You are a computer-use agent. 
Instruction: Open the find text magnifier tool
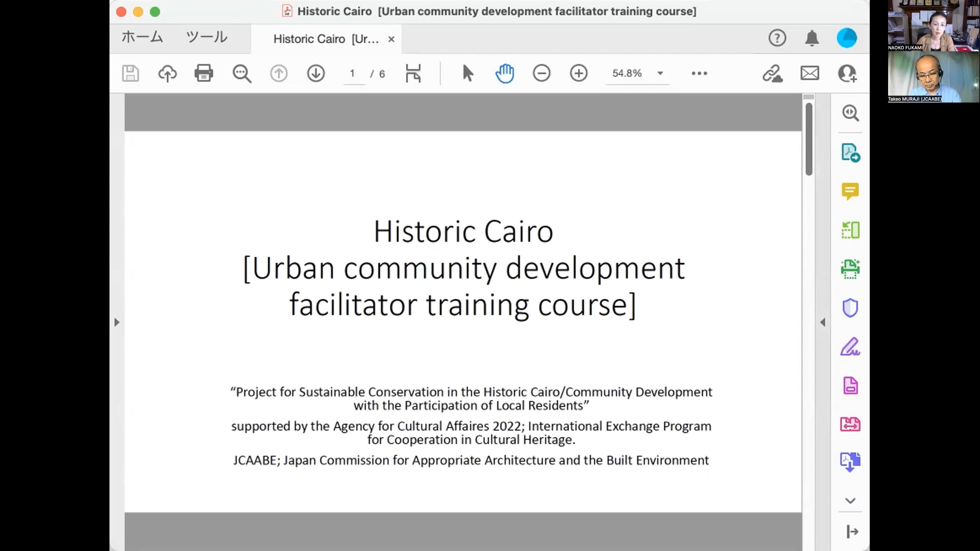coord(242,74)
